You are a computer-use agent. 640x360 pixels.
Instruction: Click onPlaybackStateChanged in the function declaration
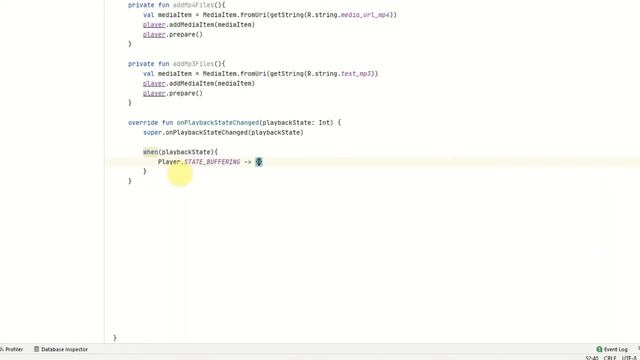(x=218, y=122)
